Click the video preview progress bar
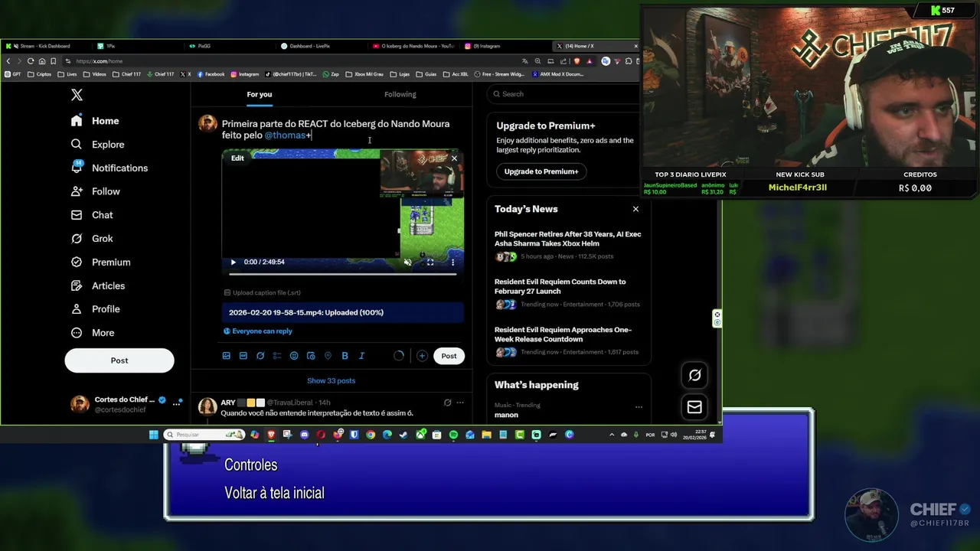Image resolution: width=980 pixels, height=551 pixels. (x=343, y=273)
